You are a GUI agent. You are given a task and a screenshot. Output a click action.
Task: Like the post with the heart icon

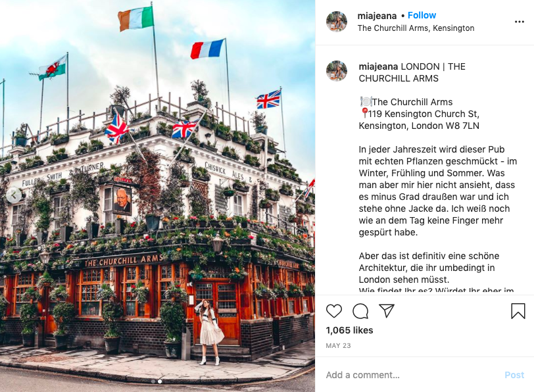pyautogui.click(x=334, y=311)
